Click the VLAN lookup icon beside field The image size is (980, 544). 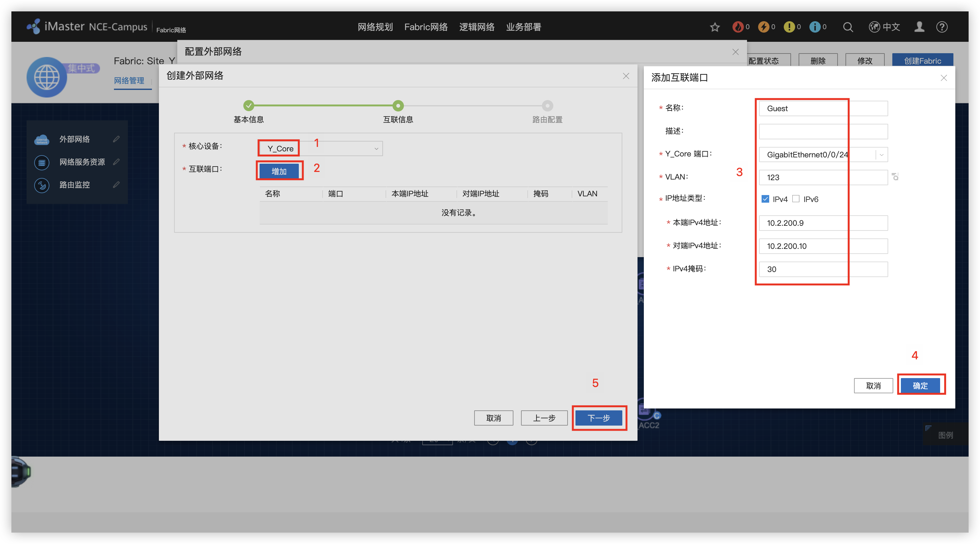tap(895, 177)
